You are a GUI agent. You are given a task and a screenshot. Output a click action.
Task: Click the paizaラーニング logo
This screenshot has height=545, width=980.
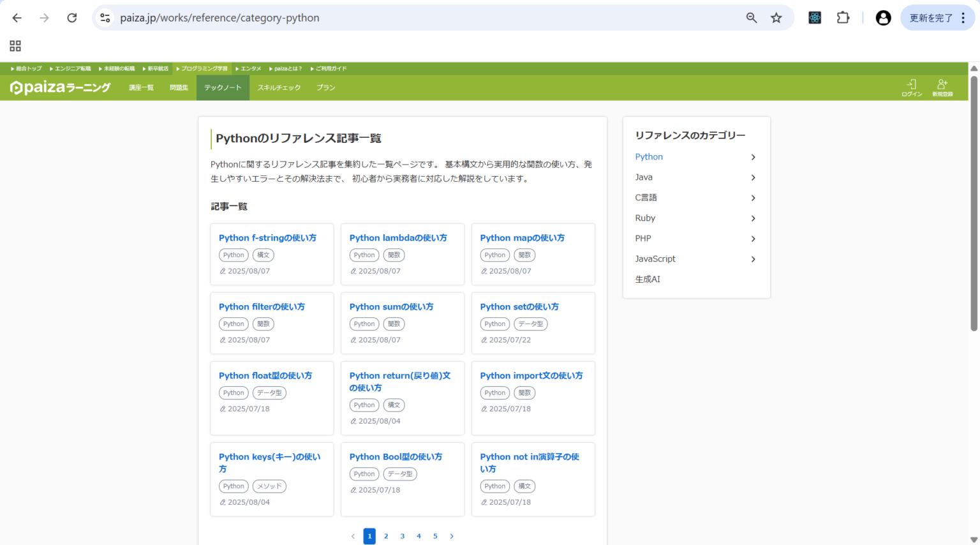coord(60,87)
